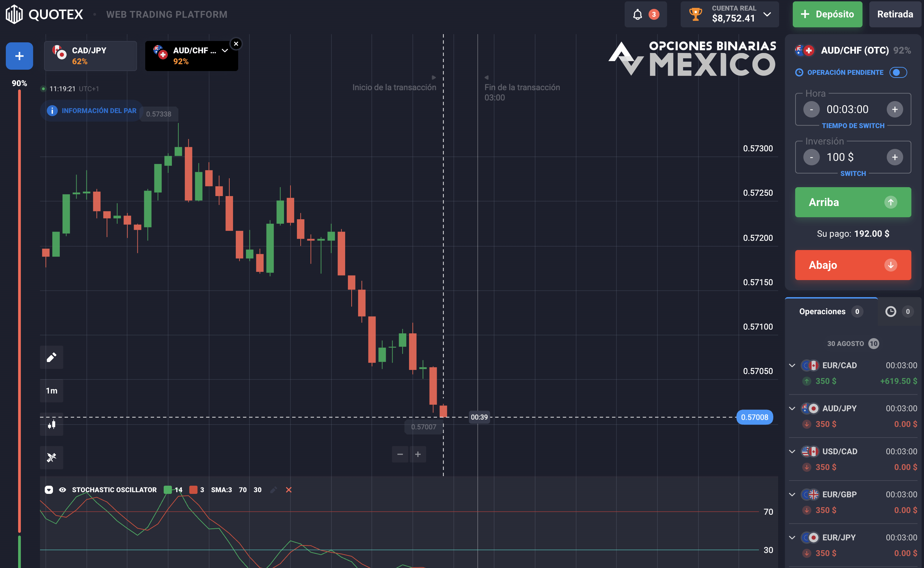
Task: Decrease investment amount with minus
Action: 811,157
